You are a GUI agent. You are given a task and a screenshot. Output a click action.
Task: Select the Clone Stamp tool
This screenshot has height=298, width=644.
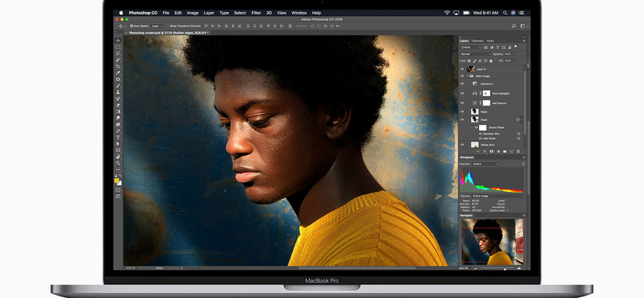(118, 92)
